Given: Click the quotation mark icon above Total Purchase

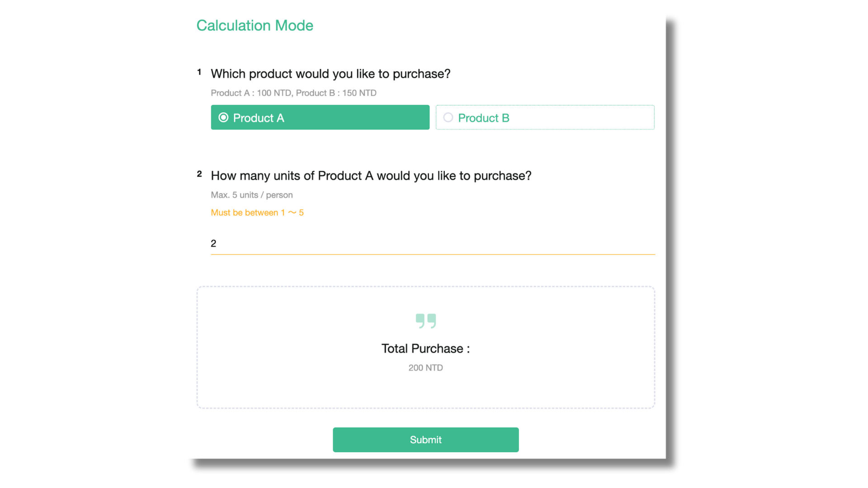Looking at the screenshot, I should coord(425,320).
